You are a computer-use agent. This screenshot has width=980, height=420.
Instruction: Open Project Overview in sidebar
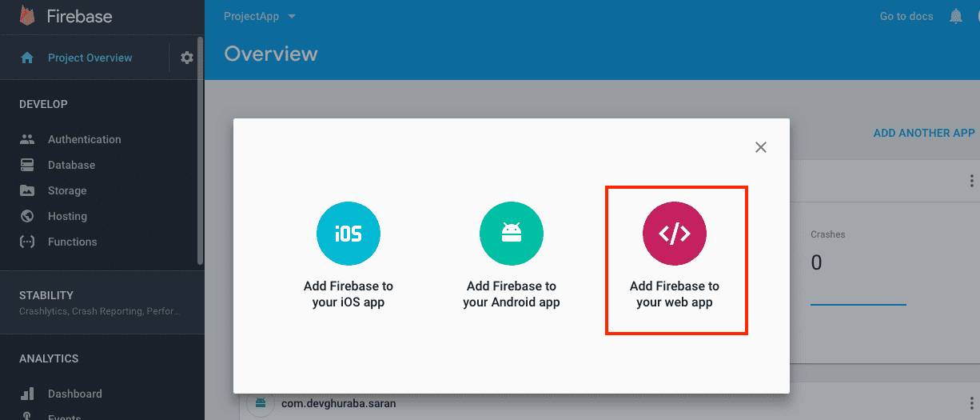pyautogui.click(x=90, y=58)
